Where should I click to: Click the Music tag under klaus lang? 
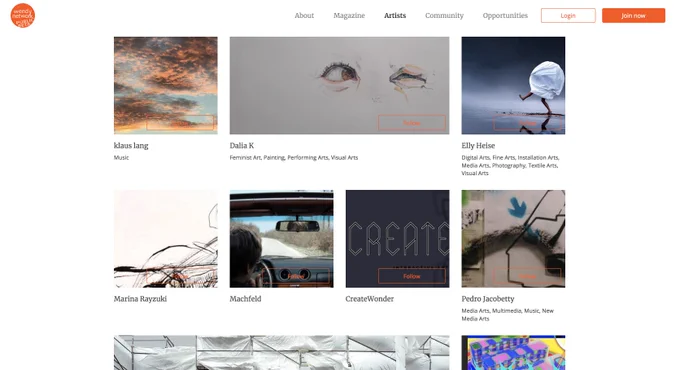(121, 157)
